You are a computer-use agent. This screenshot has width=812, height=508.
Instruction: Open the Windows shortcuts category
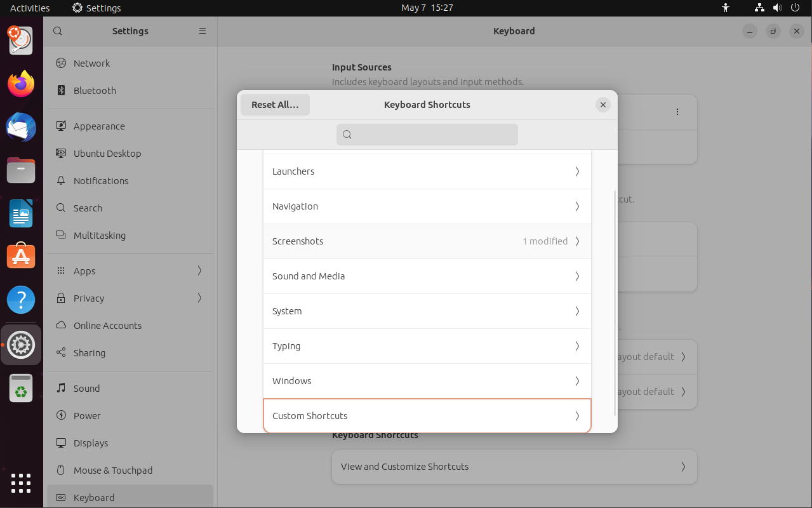[427, 381]
